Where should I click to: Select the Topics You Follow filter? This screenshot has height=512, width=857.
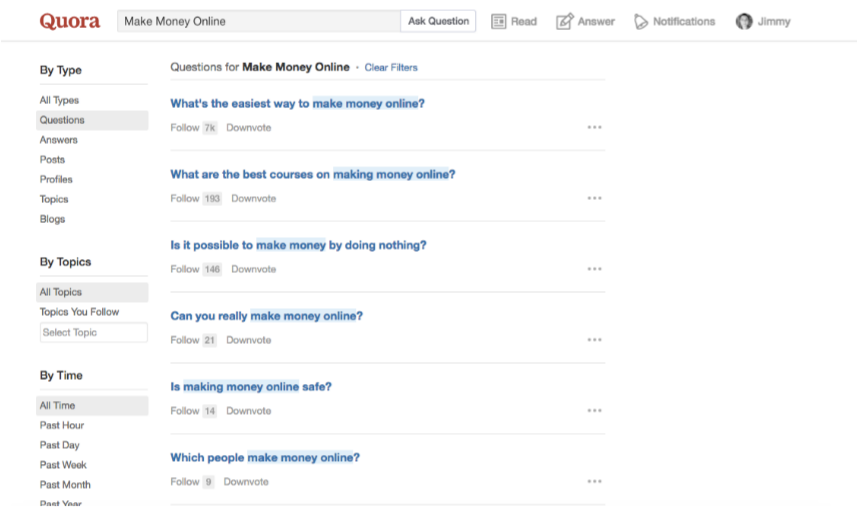pos(79,312)
